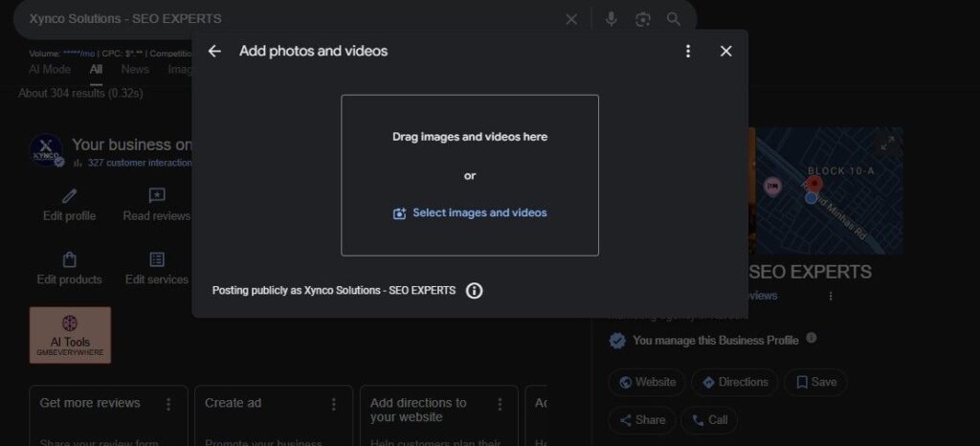Click the camera-plus icon beside Select images
This screenshot has width=980, height=446.
click(399, 213)
